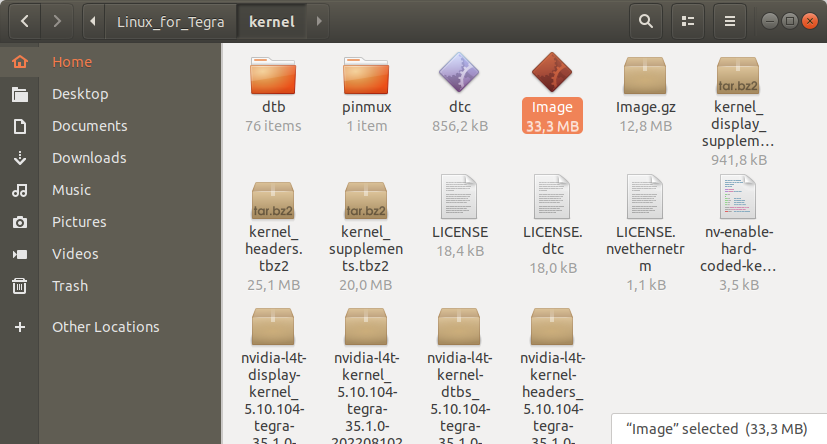Open Other Locations in the sidebar
This screenshot has width=827, height=444.
coord(105,327)
